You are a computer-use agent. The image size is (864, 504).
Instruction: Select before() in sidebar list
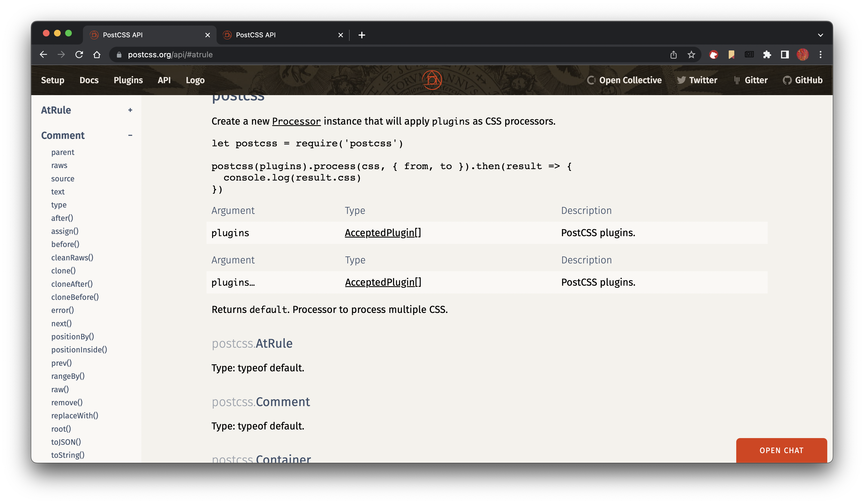[65, 244]
